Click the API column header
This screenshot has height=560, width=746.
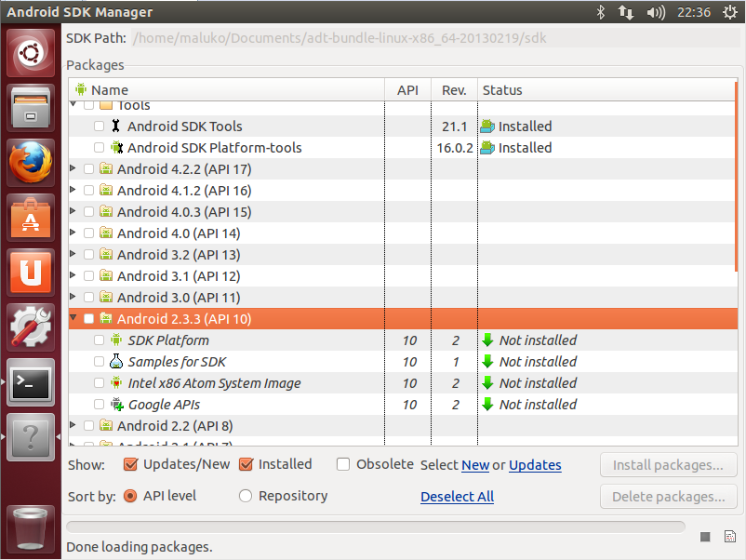click(407, 90)
